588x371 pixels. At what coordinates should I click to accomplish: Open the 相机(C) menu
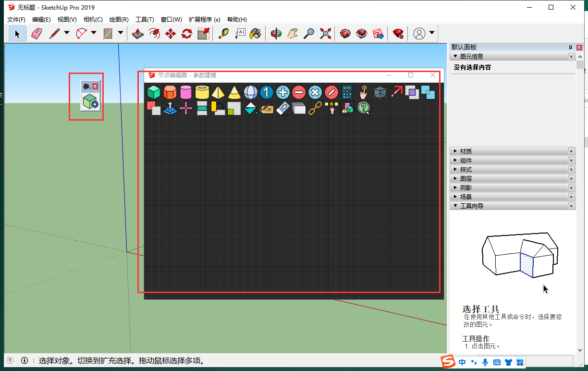(93, 20)
